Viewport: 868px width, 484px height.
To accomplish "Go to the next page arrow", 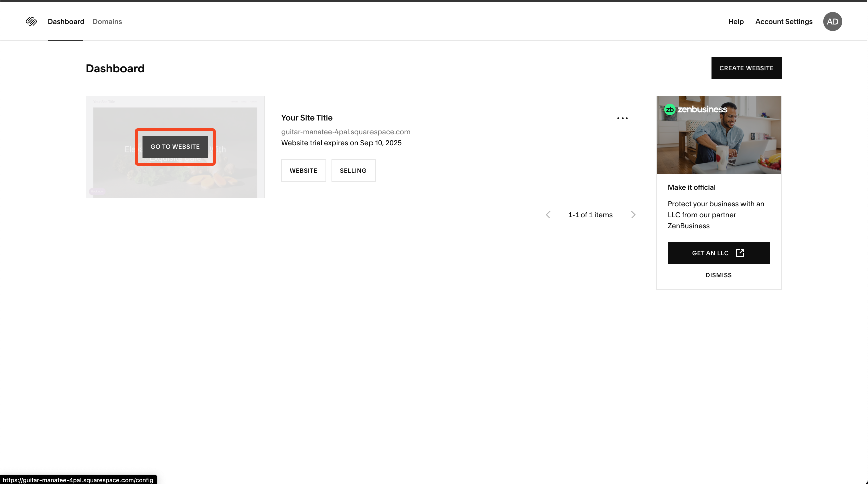I will tap(633, 215).
